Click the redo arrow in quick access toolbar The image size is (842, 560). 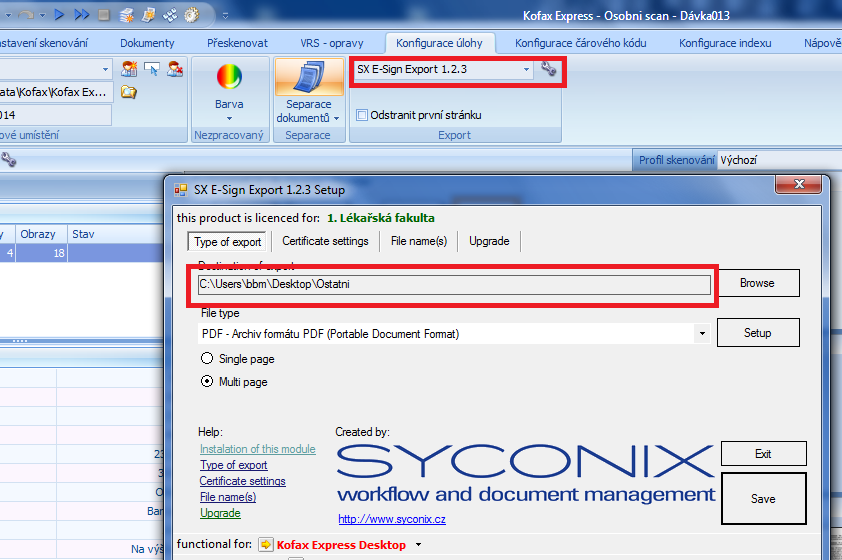pyautogui.click(x=25, y=15)
